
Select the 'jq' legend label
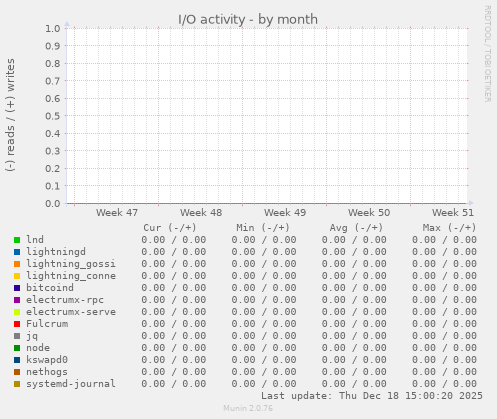click(x=32, y=336)
